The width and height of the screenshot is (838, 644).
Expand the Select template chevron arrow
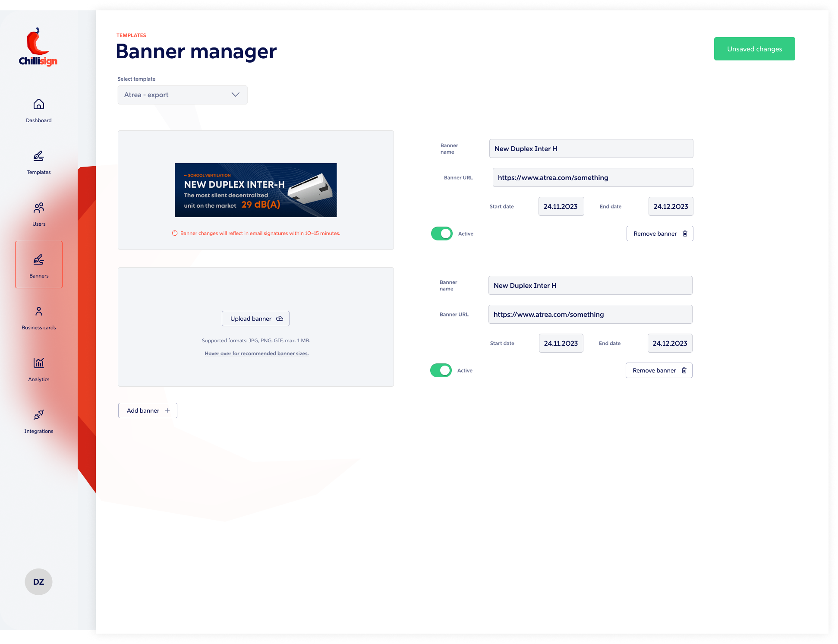236,95
